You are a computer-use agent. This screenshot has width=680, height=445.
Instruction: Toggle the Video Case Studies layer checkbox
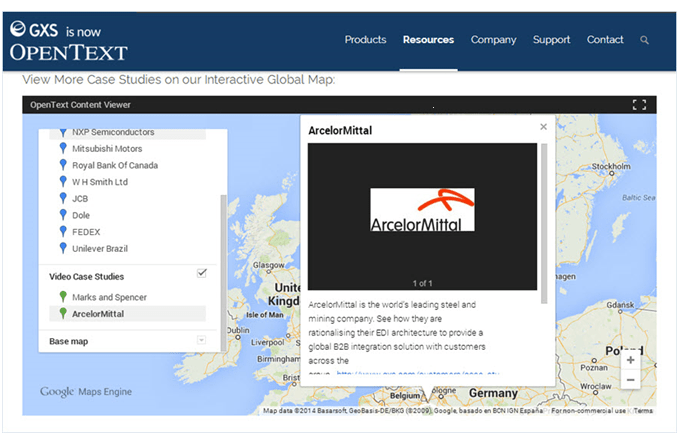coord(202,273)
